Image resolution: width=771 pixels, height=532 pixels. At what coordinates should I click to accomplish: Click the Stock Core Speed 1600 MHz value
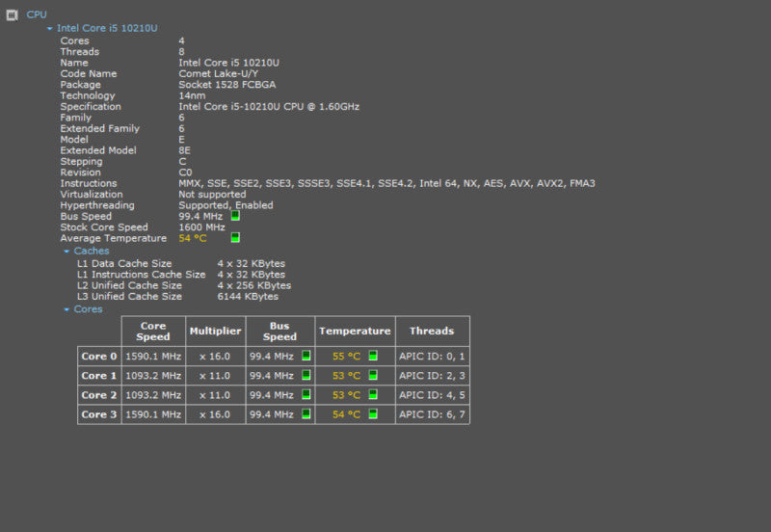click(x=201, y=227)
